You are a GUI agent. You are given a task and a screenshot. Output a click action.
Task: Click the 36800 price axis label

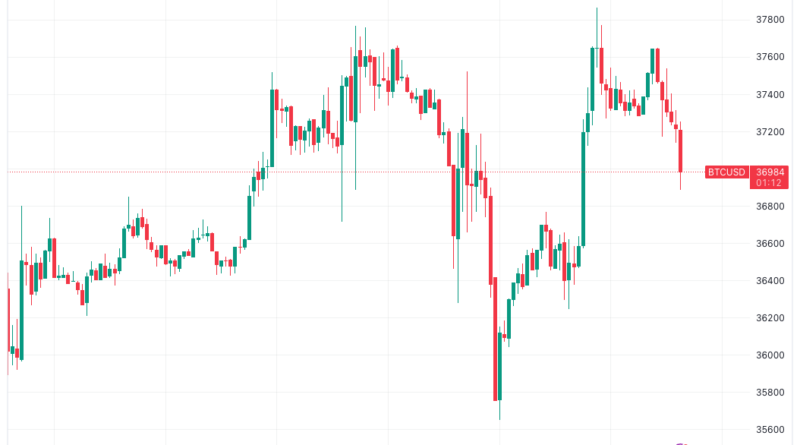770,207
